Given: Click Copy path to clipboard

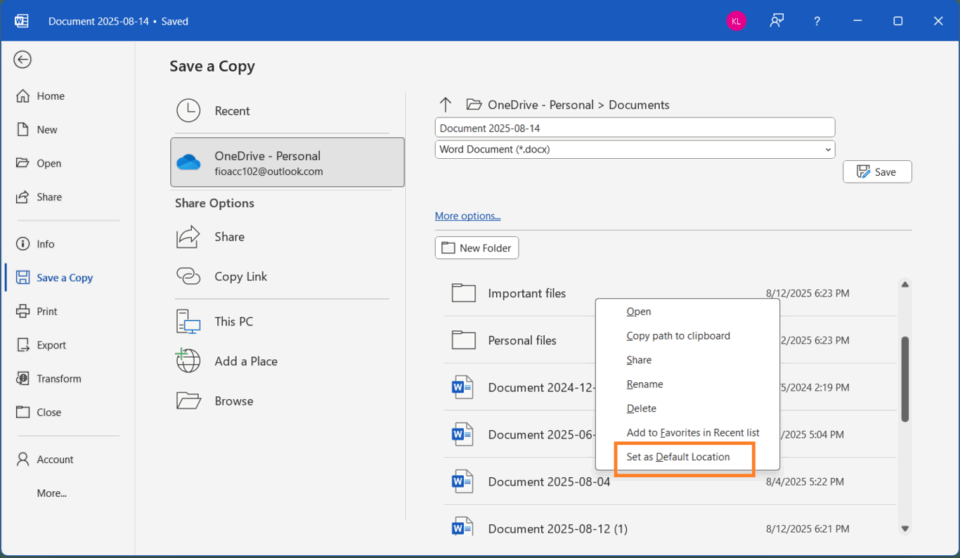Looking at the screenshot, I should (x=678, y=336).
